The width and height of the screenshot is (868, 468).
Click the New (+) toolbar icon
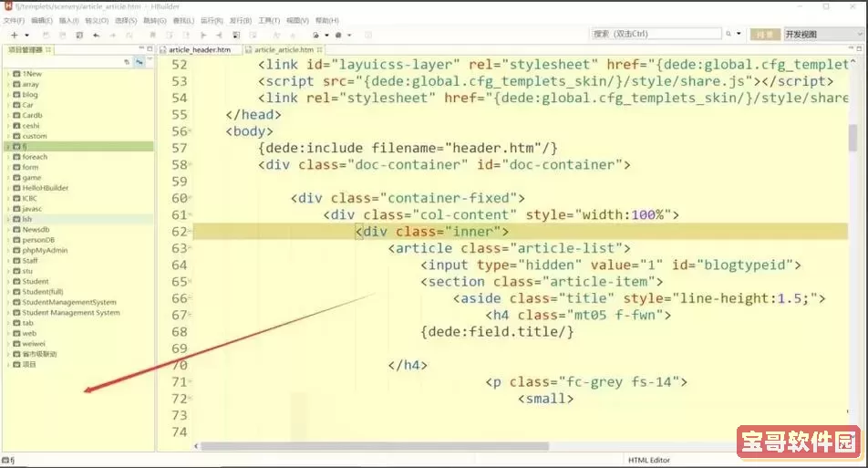click(15, 35)
